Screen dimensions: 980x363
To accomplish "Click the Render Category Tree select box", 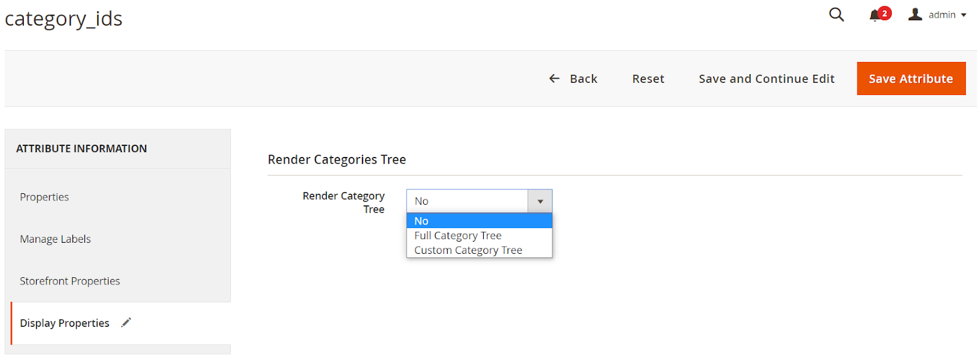I will click(467, 201).
